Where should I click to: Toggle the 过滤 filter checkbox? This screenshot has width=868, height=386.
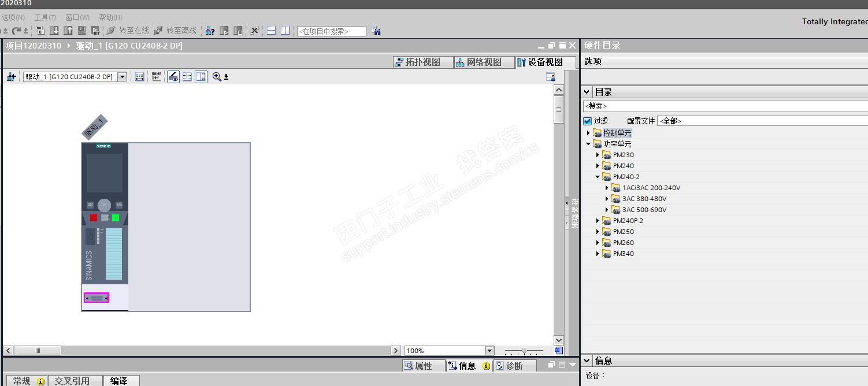point(588,121)
